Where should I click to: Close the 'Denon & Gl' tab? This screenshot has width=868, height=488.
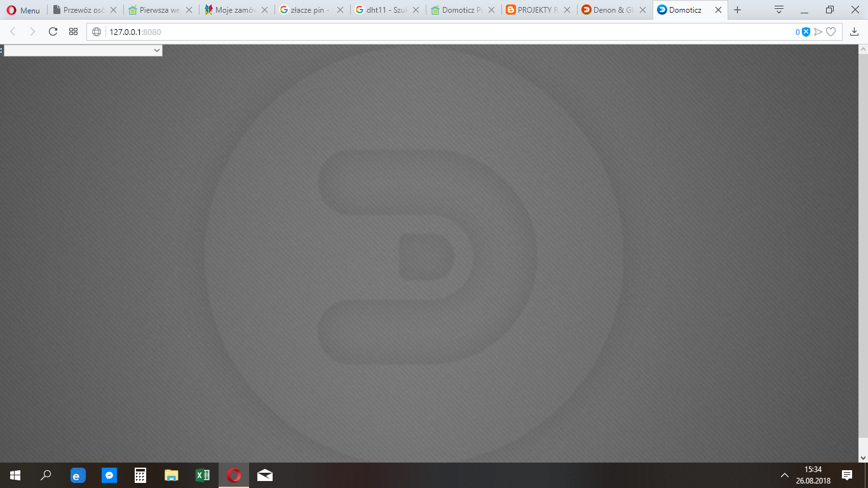point(642,10)
